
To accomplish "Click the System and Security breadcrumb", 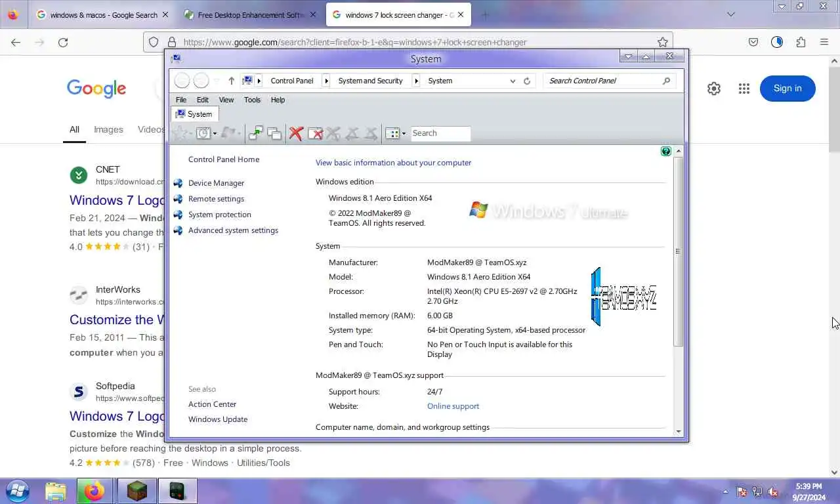I will pos(370,81).
